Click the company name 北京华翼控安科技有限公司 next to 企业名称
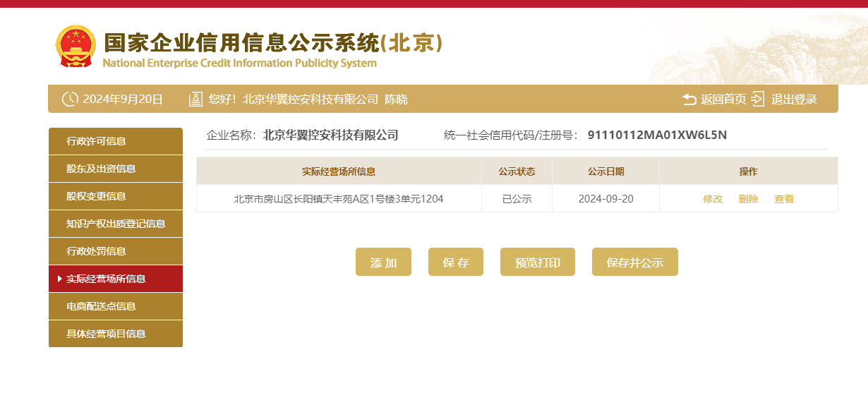Image resolution: width=868 pixels, height=417 pixels. pos(331,135)
